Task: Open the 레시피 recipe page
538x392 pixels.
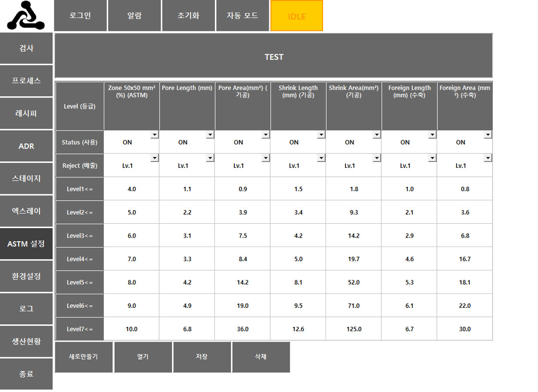Action: pyautogui.click(x=26, y=113)
